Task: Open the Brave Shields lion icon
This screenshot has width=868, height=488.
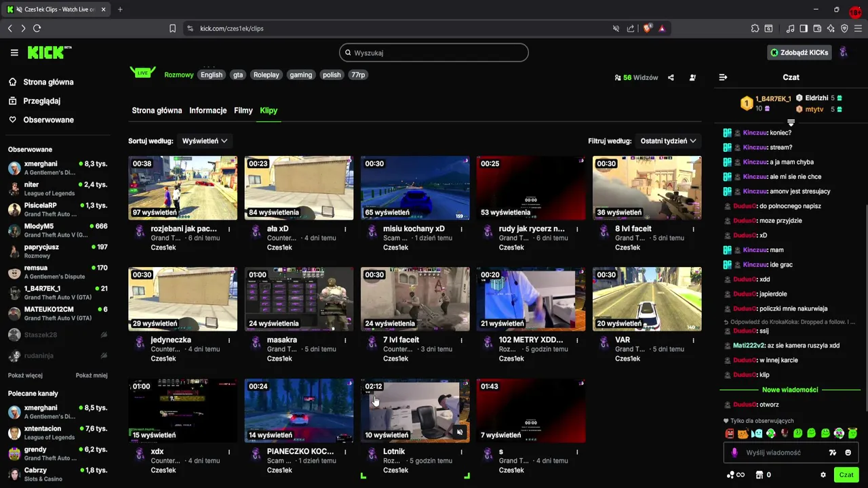Action: pyautogui.click(x=647, y=28)
